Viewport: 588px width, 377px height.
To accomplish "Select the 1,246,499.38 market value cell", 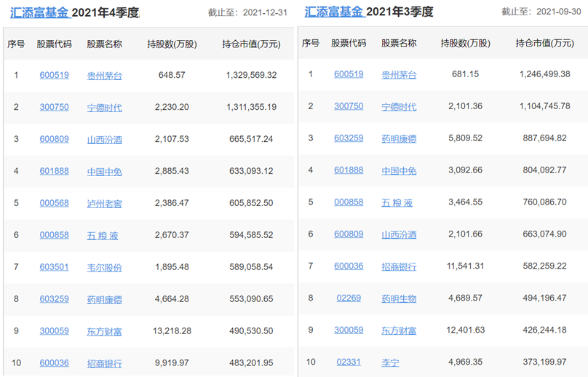I will coord(545,74).
